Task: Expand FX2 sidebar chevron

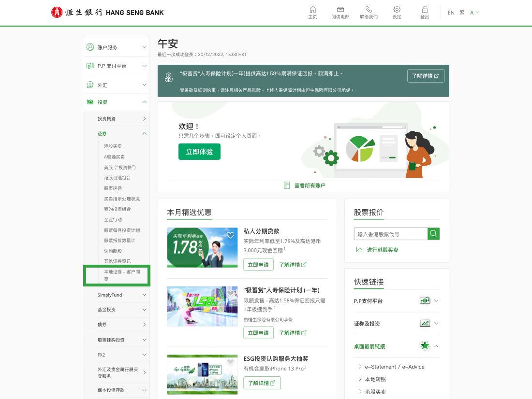Action: click(x=144, y=355)
